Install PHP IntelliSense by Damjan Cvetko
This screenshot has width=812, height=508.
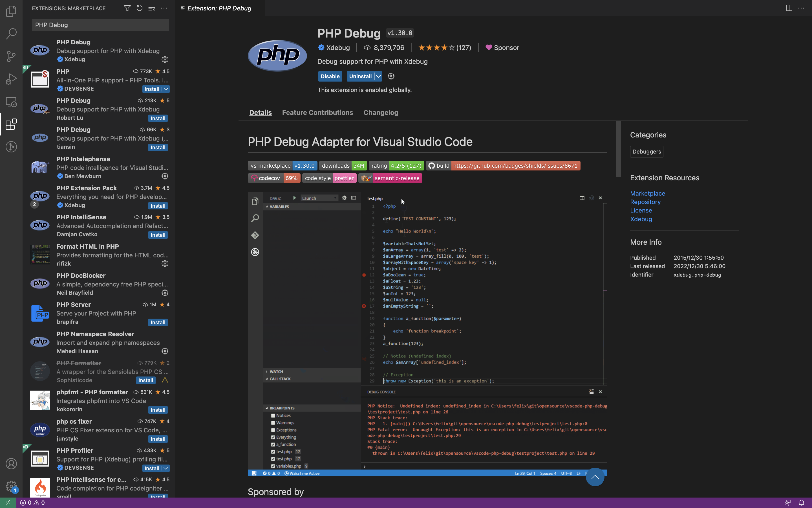[158, 235]
